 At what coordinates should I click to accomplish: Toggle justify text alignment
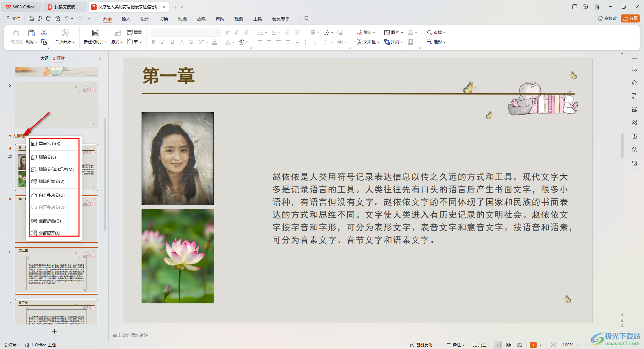coord(288,42)
